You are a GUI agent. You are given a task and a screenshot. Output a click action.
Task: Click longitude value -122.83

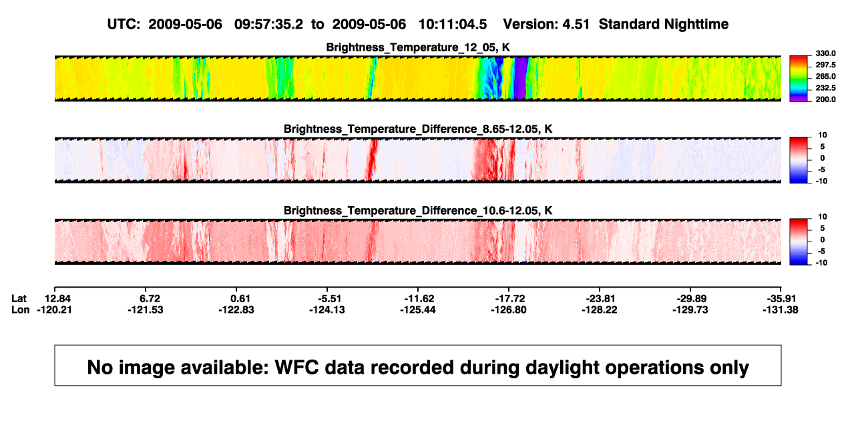(236, 310)
